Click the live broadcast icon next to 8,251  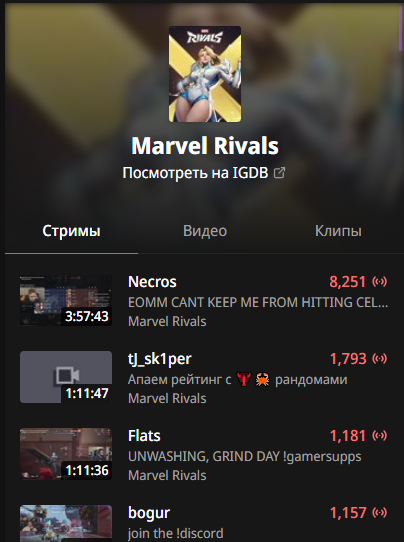[379, 282]
